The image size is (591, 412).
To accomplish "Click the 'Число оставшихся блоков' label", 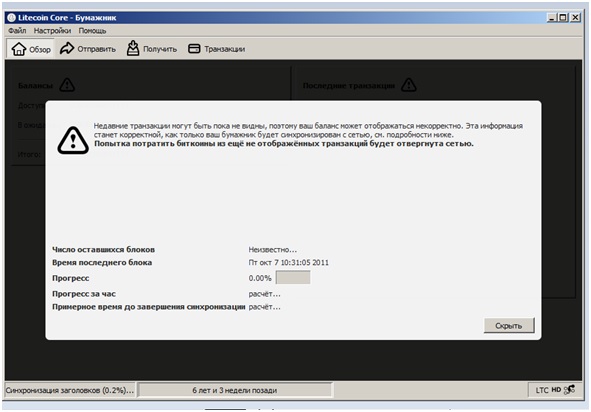I will (103, 250).
